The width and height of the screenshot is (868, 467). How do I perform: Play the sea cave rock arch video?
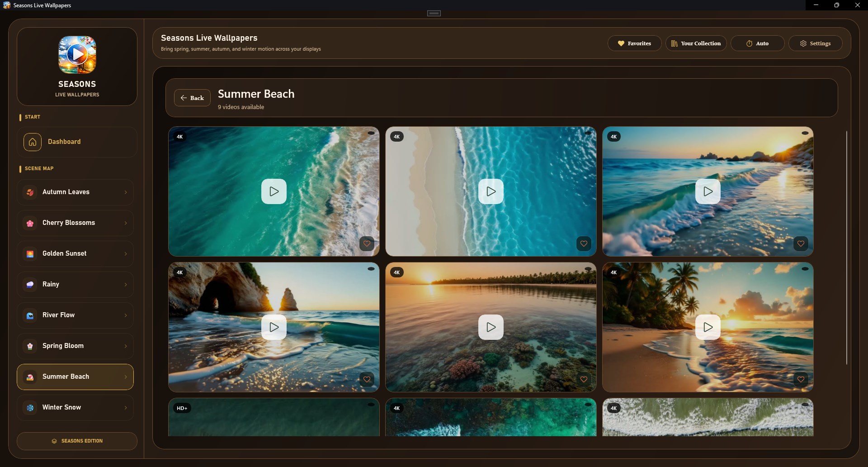[x=274, y=327]
